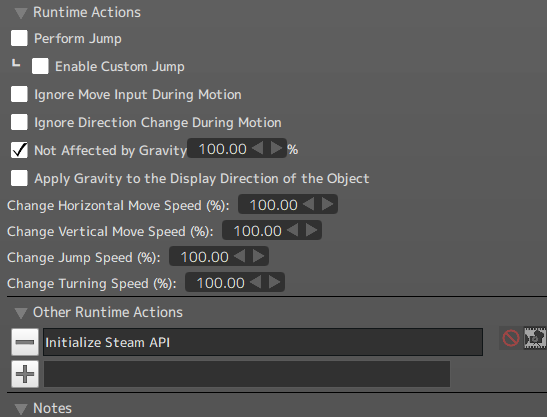This screenshot has height=417, width=547.
Task: Click the empty new action field
Action: tap(247, 374)
